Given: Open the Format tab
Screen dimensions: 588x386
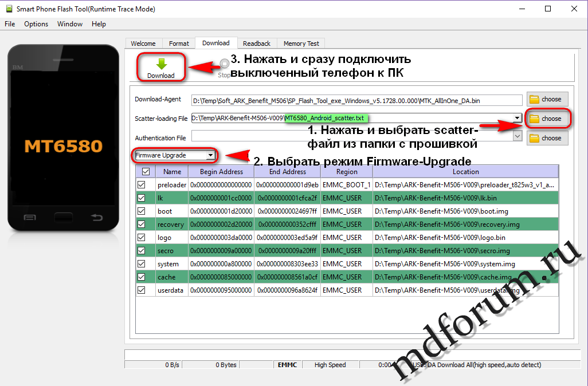Looking at the screenshot, I should point(179,44).
